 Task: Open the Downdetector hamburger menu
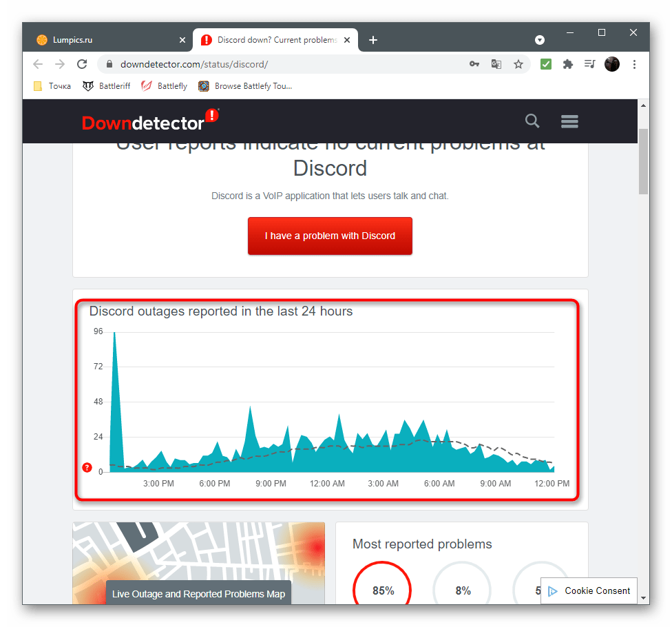click(x=569, y=121)
